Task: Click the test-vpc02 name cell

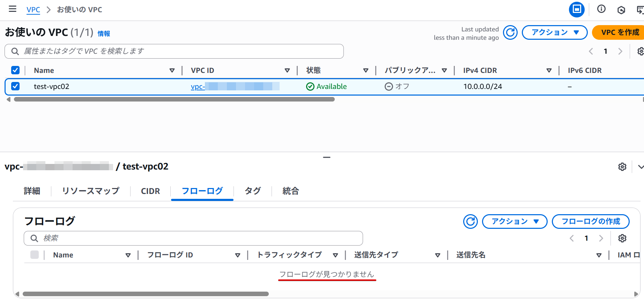Action: 52,87
